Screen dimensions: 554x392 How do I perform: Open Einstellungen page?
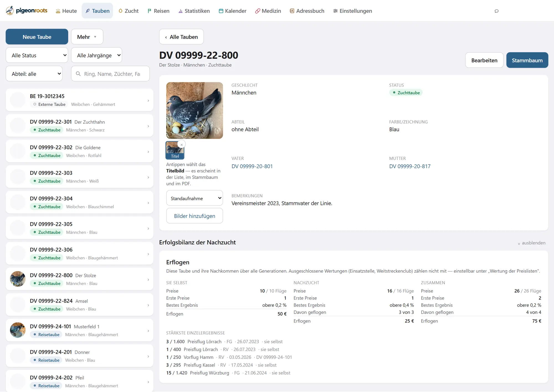click(353, 11)
